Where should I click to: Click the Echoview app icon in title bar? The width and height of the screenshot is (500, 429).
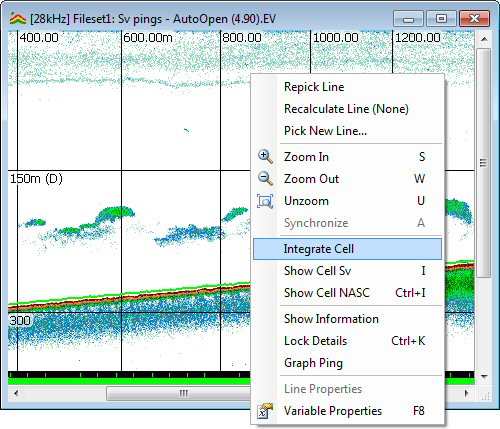pos(18,19)
